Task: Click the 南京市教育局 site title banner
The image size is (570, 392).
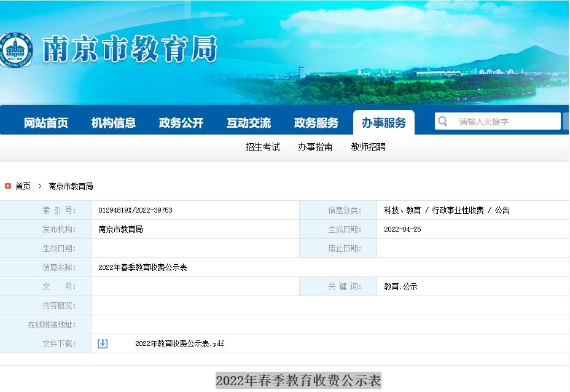Action: tap(130, 49)
